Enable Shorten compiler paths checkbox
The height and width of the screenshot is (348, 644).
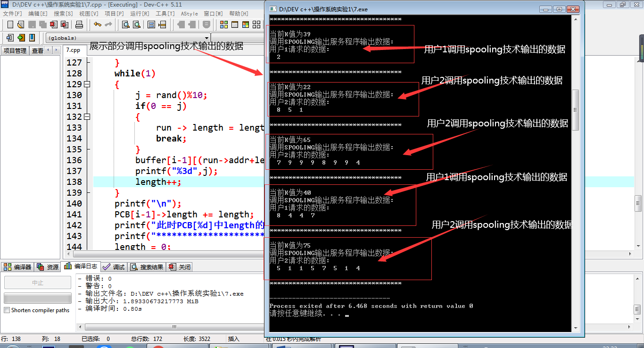7,310
